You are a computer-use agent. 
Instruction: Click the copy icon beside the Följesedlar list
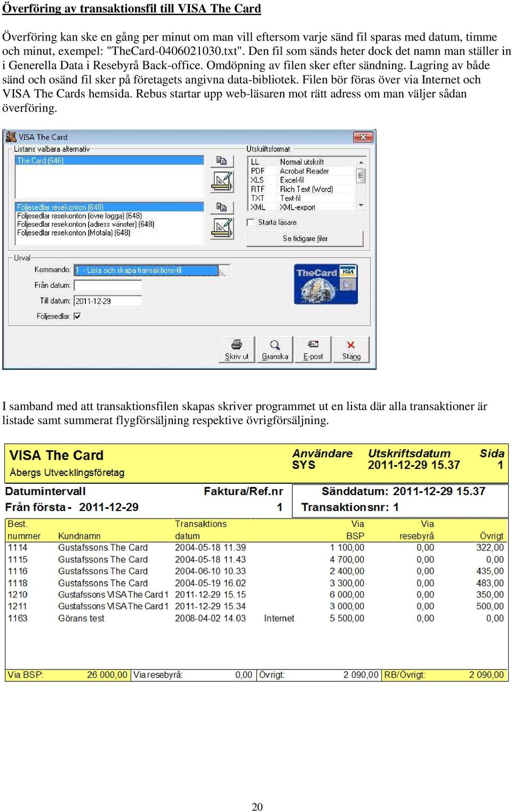[x=222, y=207]
